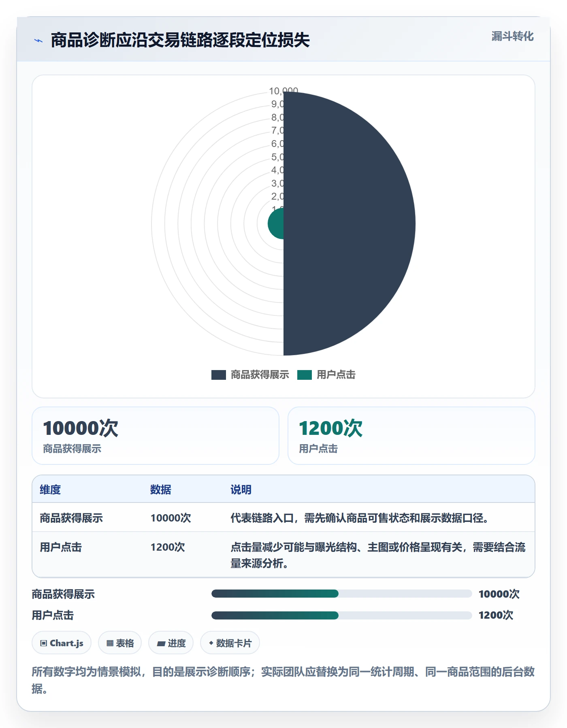Click the 商品获得展示 progress label

click(x=63, y=594)
